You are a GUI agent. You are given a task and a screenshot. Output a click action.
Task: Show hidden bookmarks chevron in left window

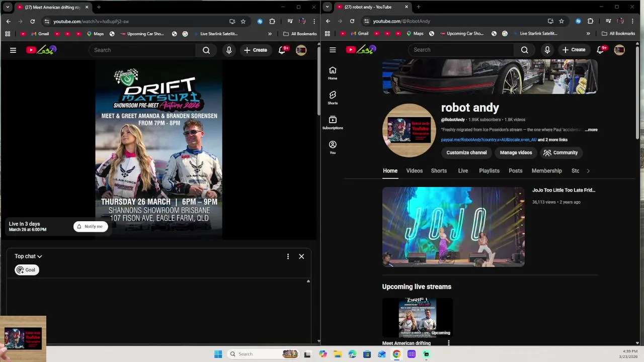270,34
